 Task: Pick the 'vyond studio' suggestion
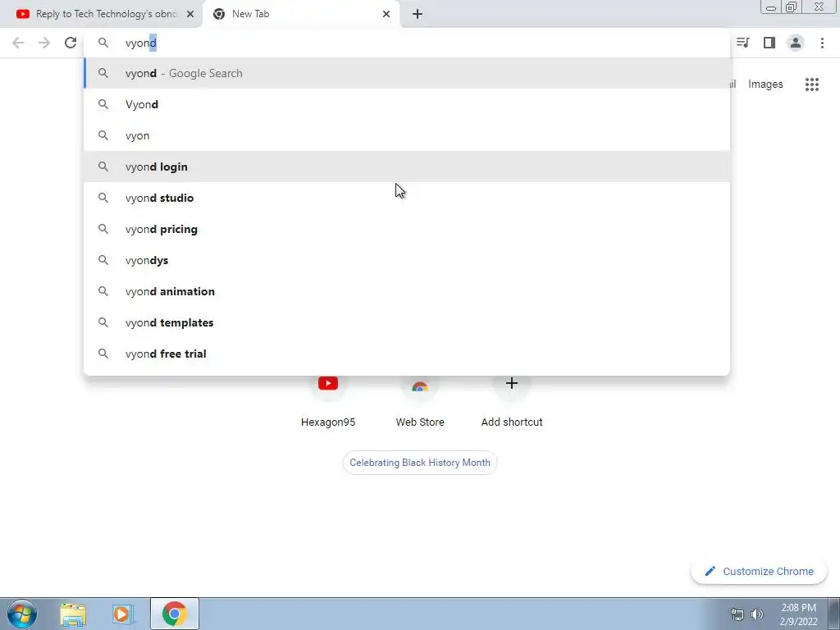407,198
